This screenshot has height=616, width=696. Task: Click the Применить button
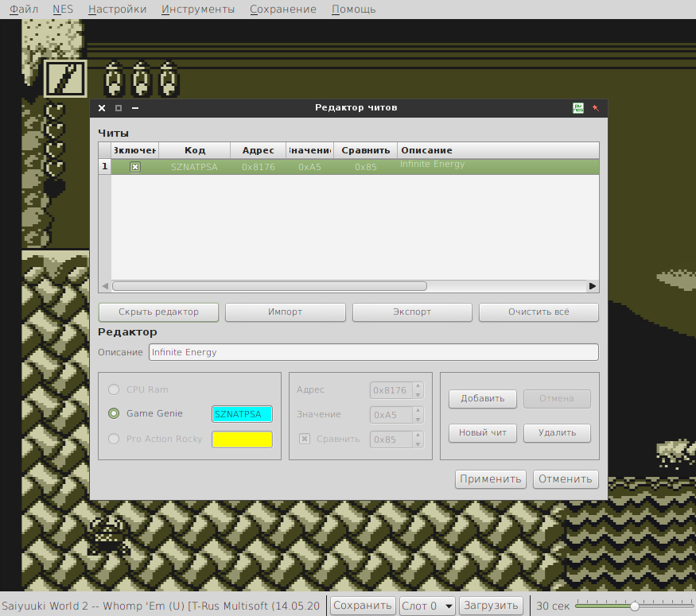point(491,479)
